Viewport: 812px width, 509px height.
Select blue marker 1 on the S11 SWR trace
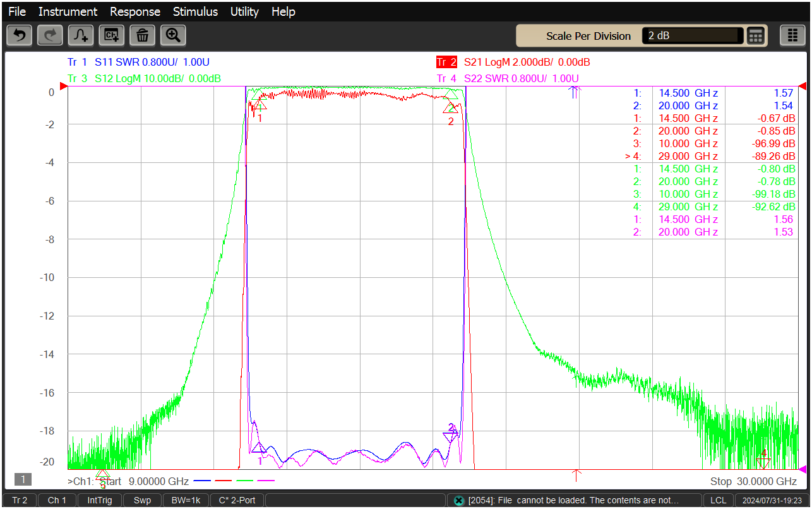[x=258, y=449]
